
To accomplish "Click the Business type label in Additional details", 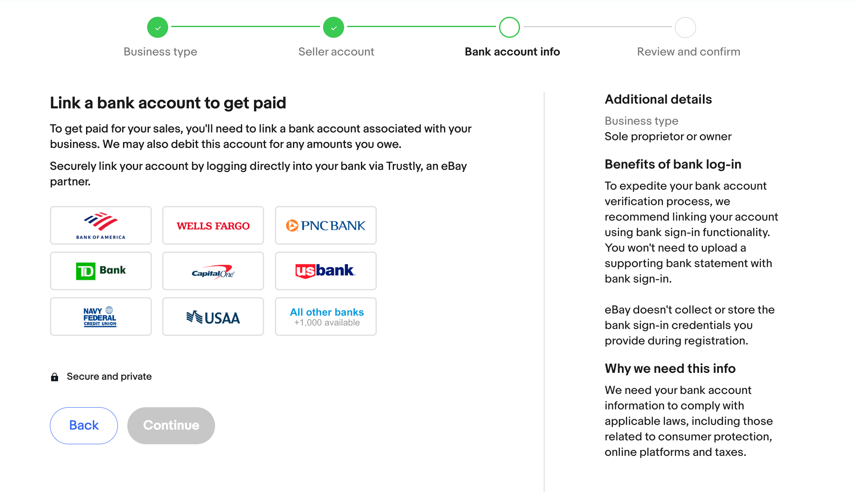I will tap(641, 121).
